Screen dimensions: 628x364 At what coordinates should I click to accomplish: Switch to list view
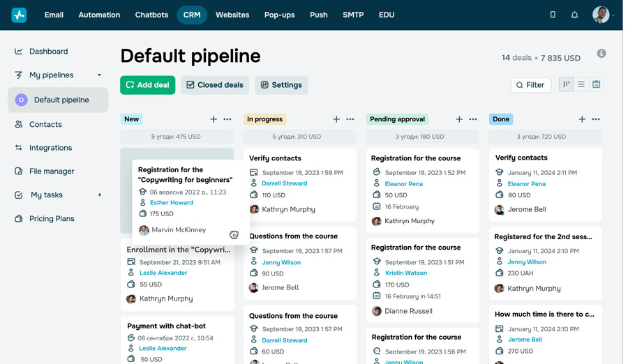click(581, 84)
